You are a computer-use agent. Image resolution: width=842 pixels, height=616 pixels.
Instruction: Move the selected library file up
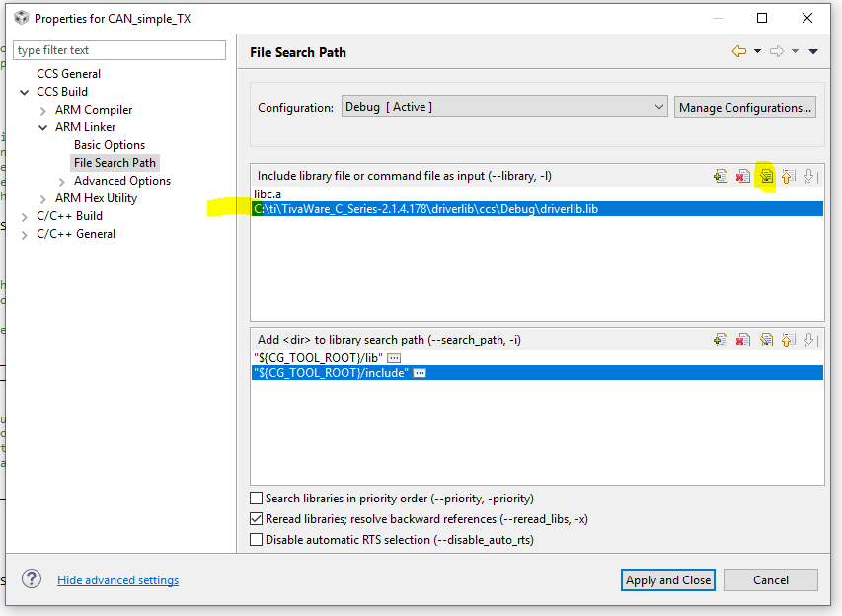[x=788, y=176]
